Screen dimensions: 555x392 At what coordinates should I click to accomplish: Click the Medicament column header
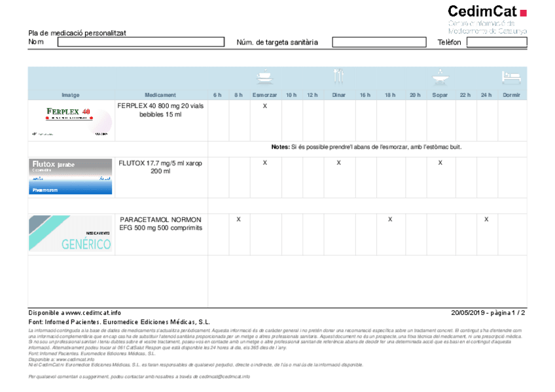click(160, 95)
